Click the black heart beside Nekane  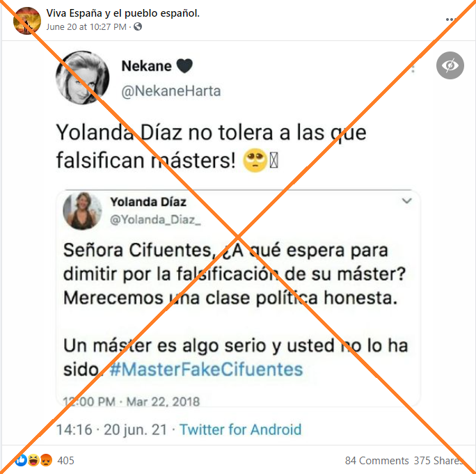point(184,65)
